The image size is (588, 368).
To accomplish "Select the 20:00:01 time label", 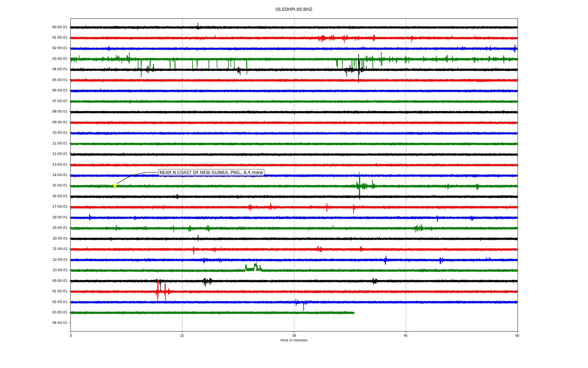I will tap(60, 239).
